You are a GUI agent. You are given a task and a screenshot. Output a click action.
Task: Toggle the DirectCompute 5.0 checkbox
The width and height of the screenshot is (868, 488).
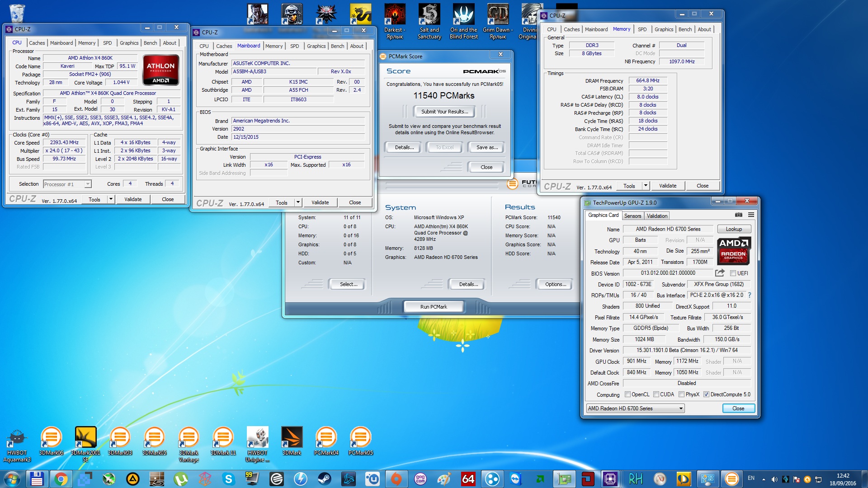point(706,394)
